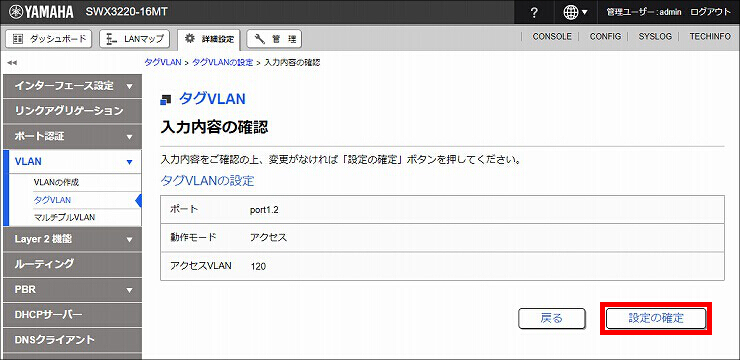Click the ポート row label
The height and width of the screenshot is (360, 740).
184,209
